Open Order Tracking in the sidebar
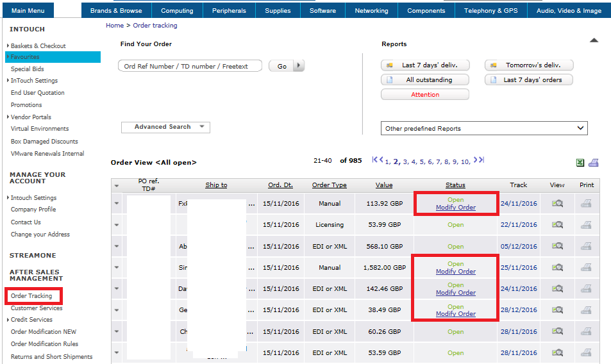611x364 pixels. (x=31, y=296)
